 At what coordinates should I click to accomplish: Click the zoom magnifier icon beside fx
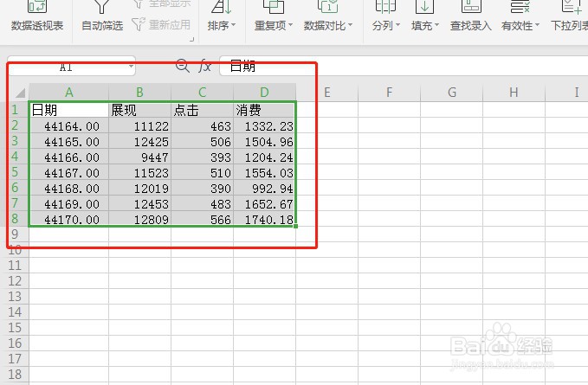point(182,67)
